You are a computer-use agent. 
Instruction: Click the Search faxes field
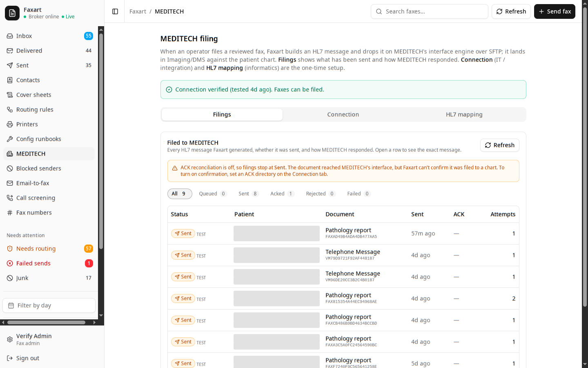430,11
